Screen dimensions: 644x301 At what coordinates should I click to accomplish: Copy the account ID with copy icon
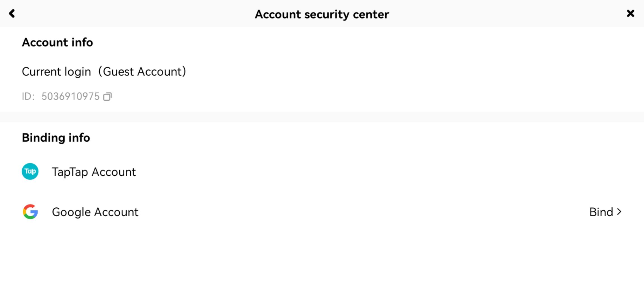click(107, 97)
